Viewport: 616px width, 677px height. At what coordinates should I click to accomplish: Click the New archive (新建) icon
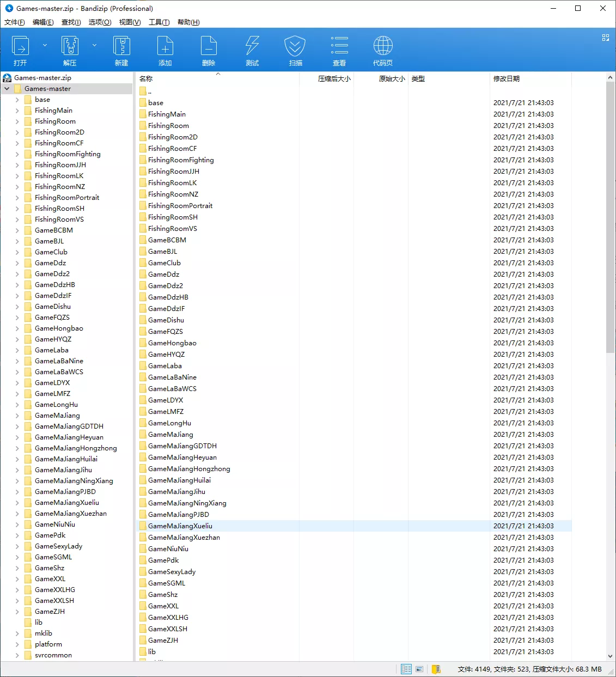121,50
